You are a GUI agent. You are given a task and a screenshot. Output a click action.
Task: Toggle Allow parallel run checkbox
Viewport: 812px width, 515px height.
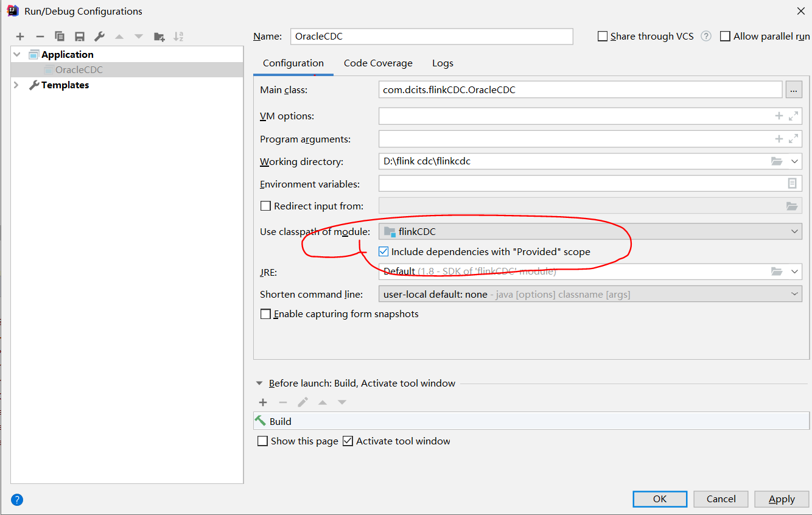[725, 37]
